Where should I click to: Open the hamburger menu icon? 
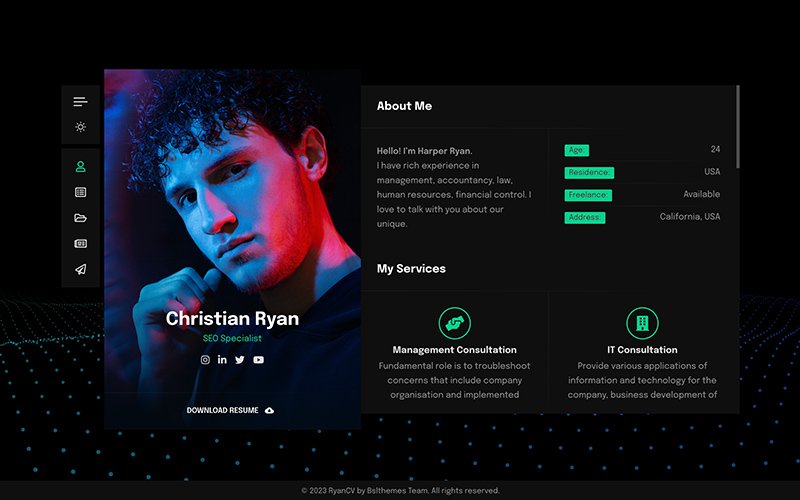(80, 102)
